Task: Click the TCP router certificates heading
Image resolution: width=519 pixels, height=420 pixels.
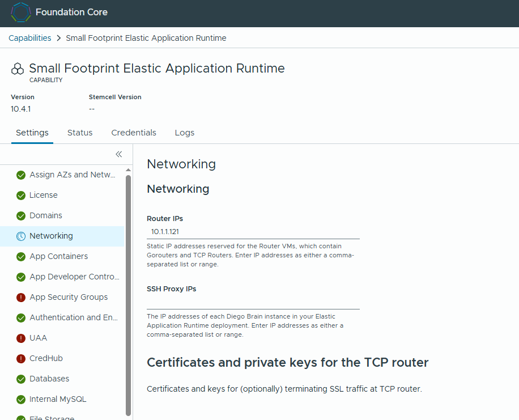Action: pyautogui.click(x=288, y=363)
